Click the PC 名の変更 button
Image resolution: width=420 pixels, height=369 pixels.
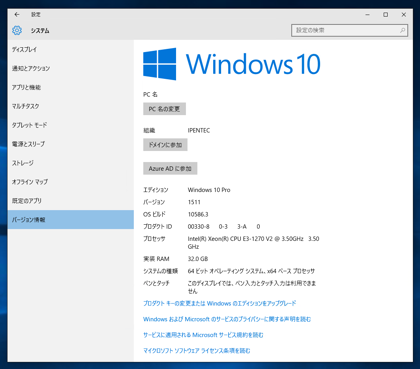click(x=164, y=109)
